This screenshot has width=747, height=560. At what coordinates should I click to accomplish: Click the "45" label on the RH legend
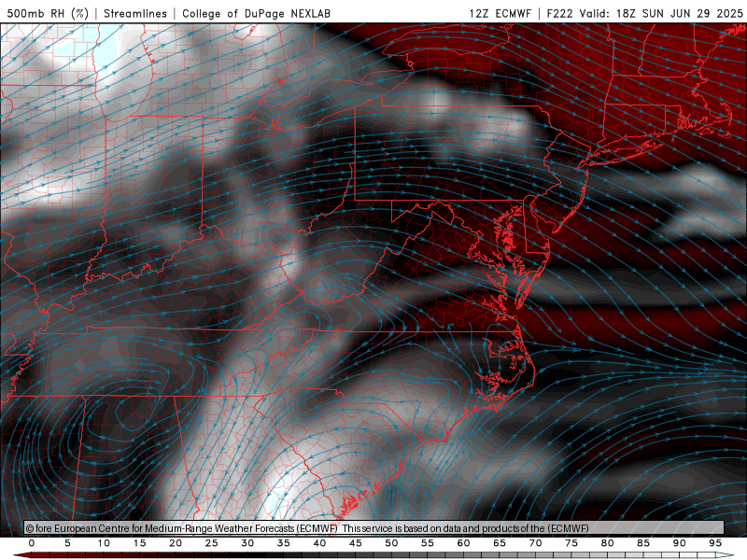click(x=356, y=543)
